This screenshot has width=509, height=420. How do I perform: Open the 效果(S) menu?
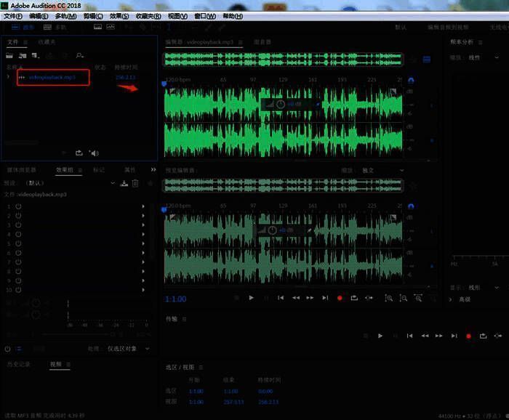(x=120, y=16)
